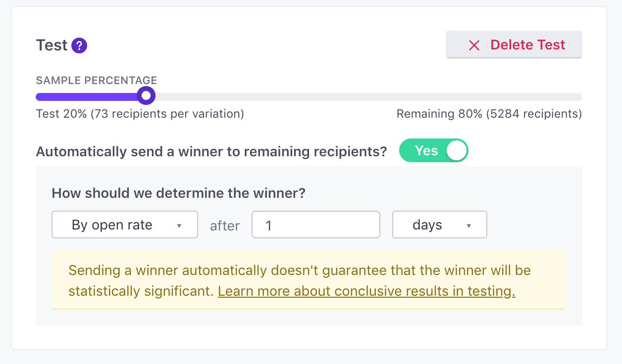Click the Remaining 80% recipients text
The height and width of the screenshot is (364, 622).
coord(489,114)
